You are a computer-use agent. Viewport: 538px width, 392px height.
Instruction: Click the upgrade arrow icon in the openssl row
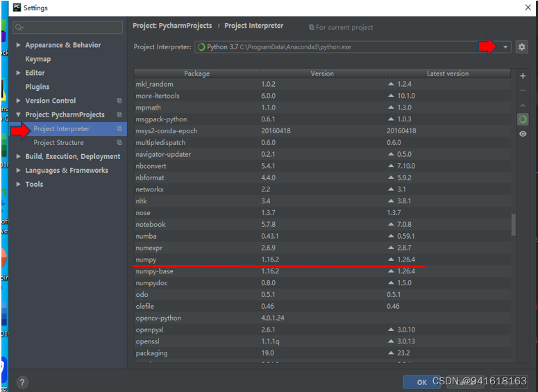[391, 341]
